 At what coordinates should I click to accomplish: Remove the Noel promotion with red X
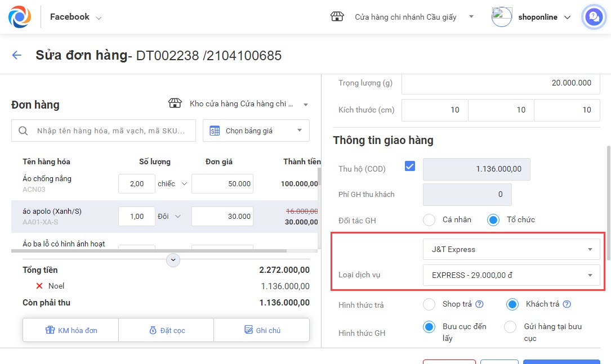[39, 286]
